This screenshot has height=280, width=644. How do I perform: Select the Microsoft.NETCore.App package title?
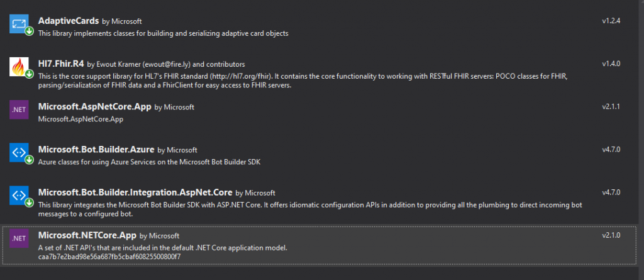pos(87,235)
